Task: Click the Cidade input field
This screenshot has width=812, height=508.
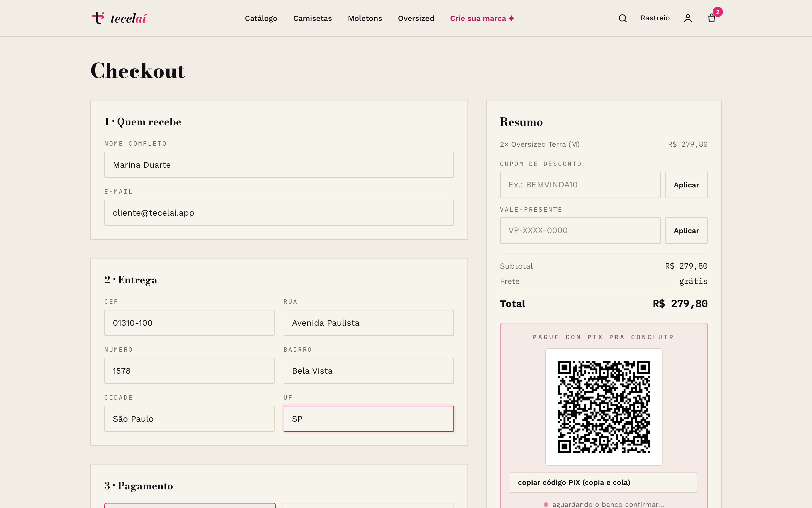Action: 189,419
